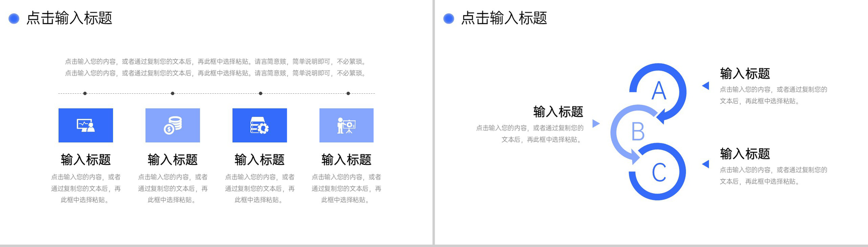Image resolution: width=868 pixels, height=247 pixels.
Task: Click blue bullet dot beside left slide title
Action: 14,19
